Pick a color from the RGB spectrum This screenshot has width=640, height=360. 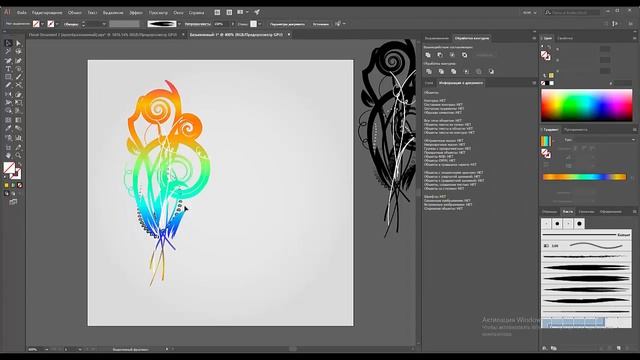tap(587, 105)
